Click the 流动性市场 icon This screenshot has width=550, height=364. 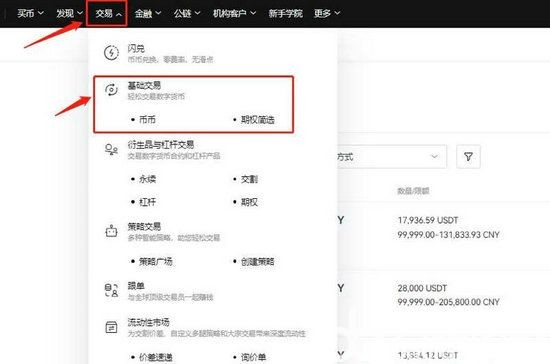click(x=112, y=327)
